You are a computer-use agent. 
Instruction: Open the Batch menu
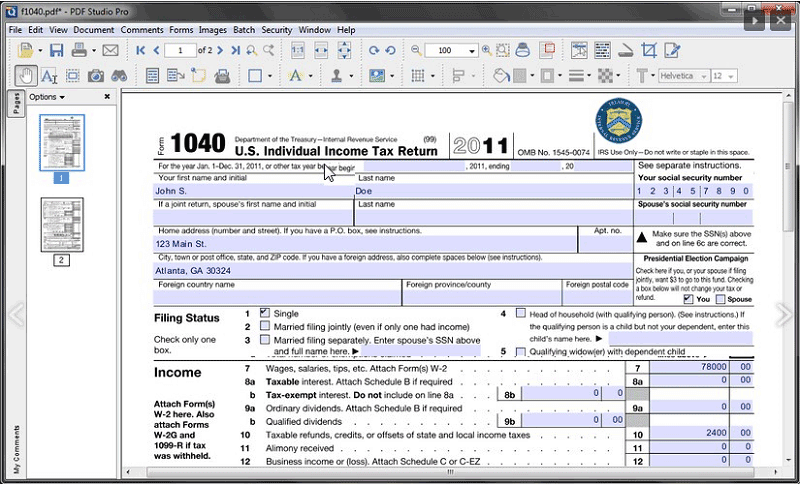pyautogui.click(x=244, y=30)
